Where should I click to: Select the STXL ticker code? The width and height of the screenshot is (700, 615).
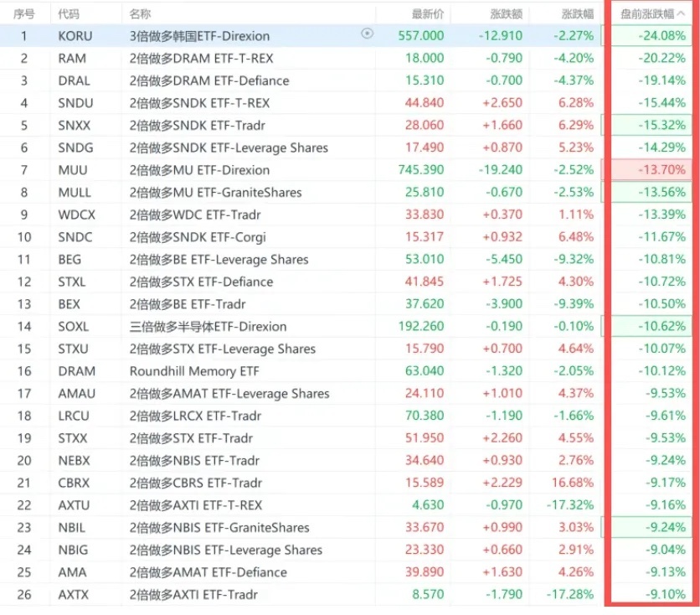point(71,282)
